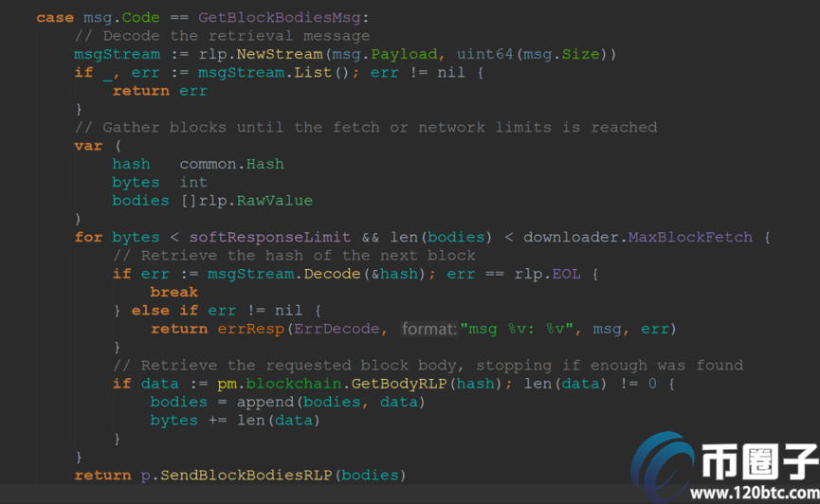Click 'GetBodyRLP' method call
The image size is (820, 504).
tap(399, 384)
